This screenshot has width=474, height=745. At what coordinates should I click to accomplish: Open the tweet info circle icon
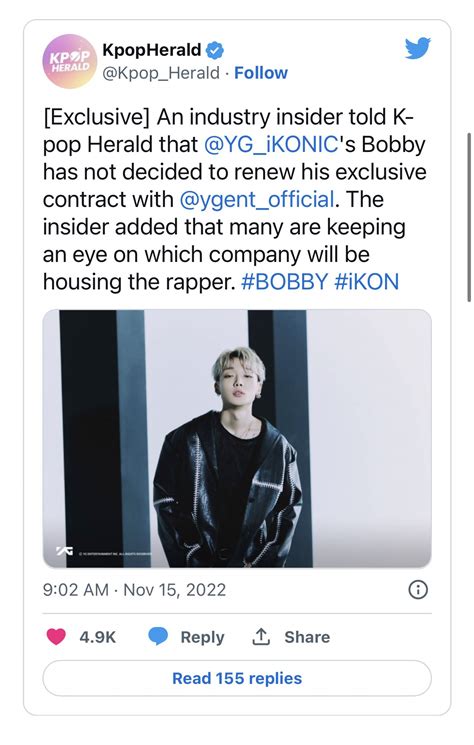[418, 590]
